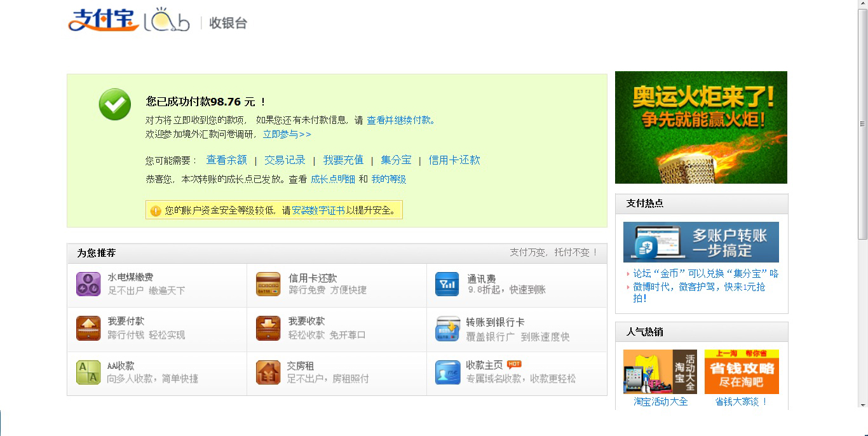Click the 足不出户 缴遍天下 description text

(146, 290)
